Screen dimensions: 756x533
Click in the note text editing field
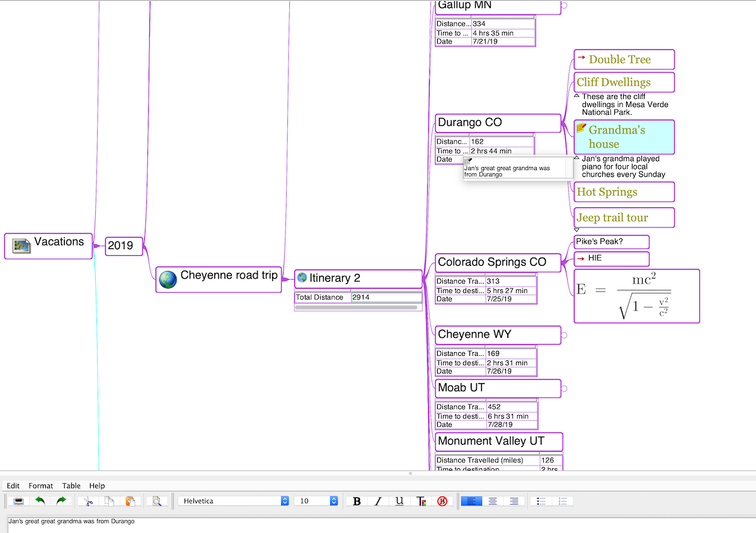[378, 524]
